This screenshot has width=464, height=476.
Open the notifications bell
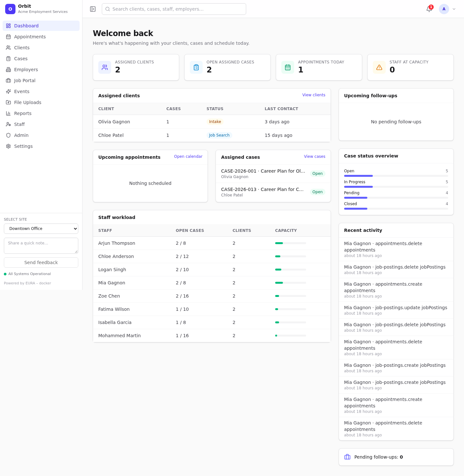click(x=429, y=9)
